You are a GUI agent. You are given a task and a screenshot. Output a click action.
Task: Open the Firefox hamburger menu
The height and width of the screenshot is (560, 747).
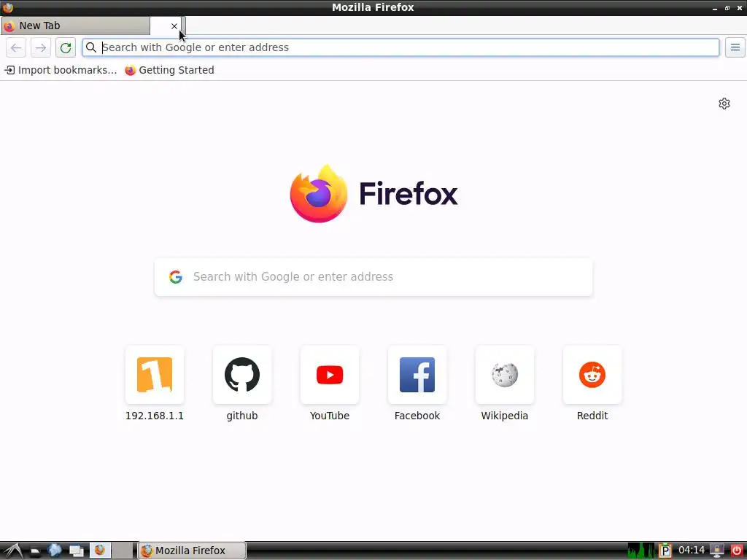click(x=735, y=47)
